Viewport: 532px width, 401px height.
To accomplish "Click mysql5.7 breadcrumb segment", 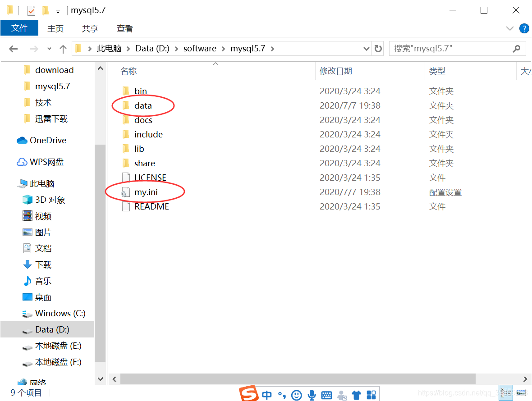I will 248,49.
